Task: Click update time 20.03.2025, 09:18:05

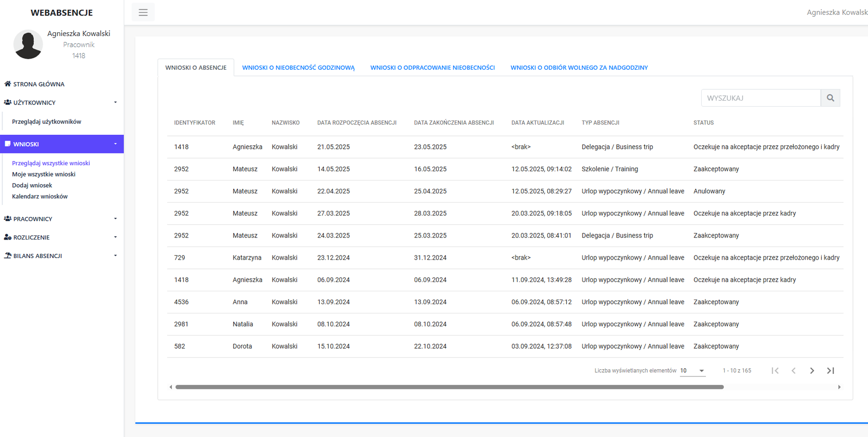Action: point(542,213)
